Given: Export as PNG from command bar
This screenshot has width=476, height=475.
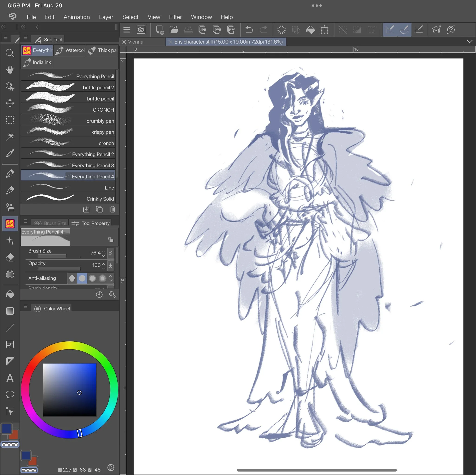Looking at the screenshot, I should pos(217,30).
